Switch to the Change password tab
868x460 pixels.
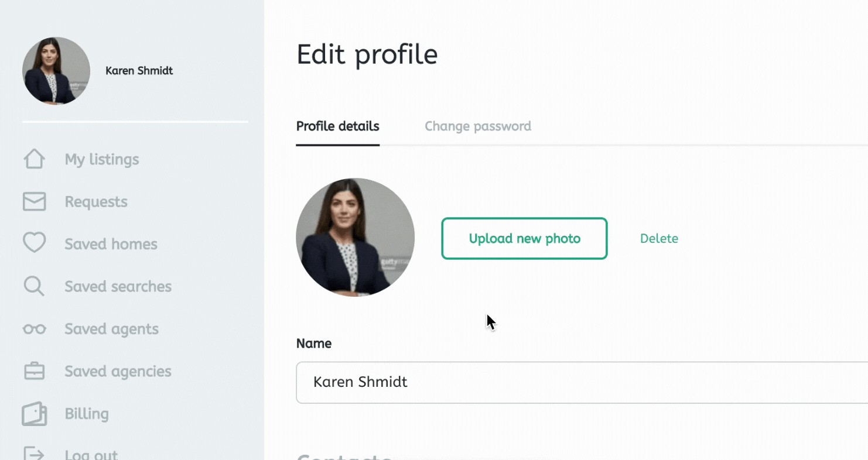coord(477,126)
